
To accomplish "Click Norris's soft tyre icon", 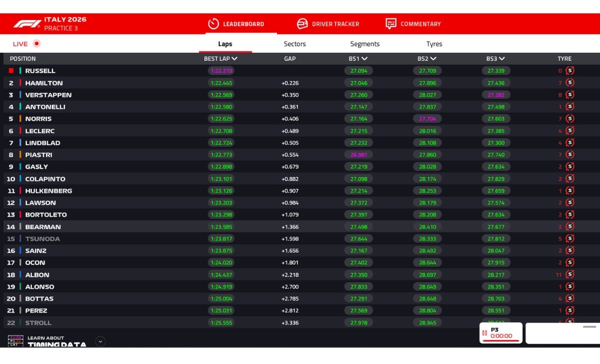I will coord(569,119).
